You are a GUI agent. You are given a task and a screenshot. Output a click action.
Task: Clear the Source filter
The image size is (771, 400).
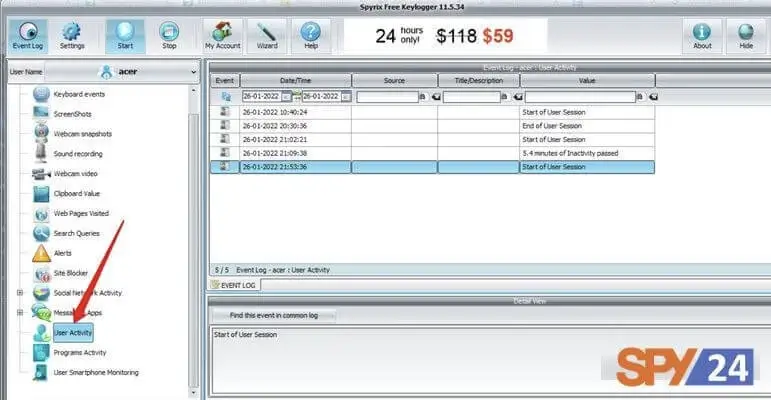pos(436,97)
